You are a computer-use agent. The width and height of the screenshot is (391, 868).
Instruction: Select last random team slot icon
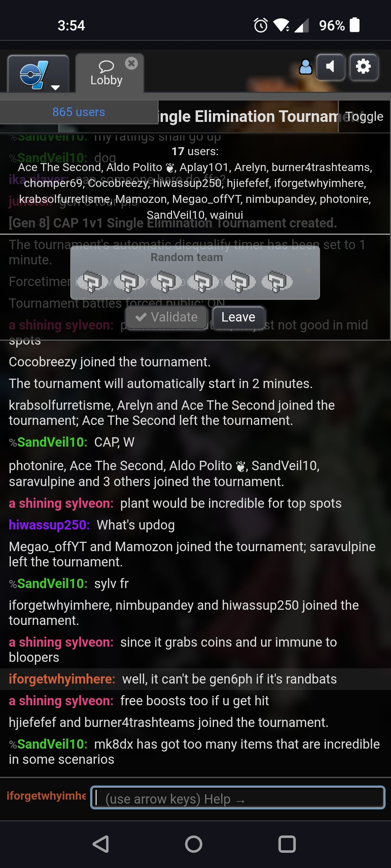277,281
